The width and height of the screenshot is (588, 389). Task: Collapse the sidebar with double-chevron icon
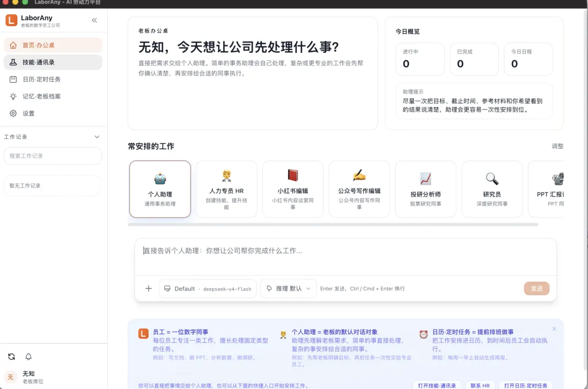coord(95,20)
